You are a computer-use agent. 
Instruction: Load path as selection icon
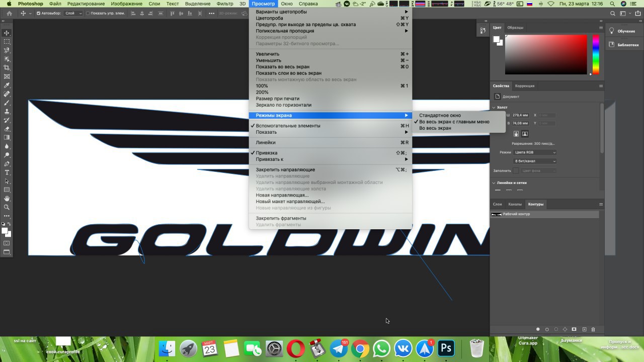coord(556,329)
